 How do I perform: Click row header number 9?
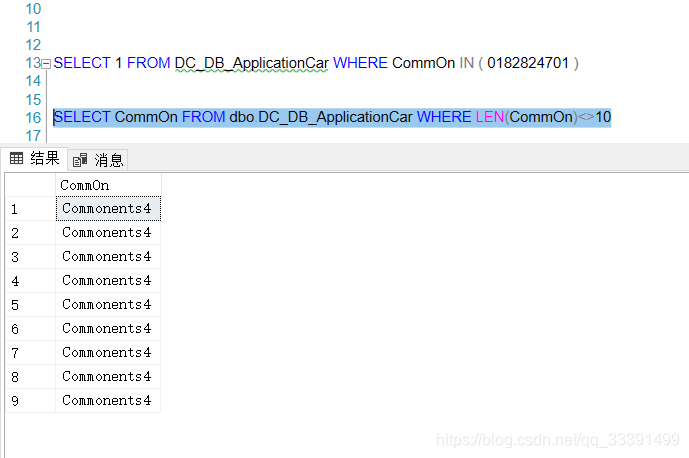coord(30,400)
